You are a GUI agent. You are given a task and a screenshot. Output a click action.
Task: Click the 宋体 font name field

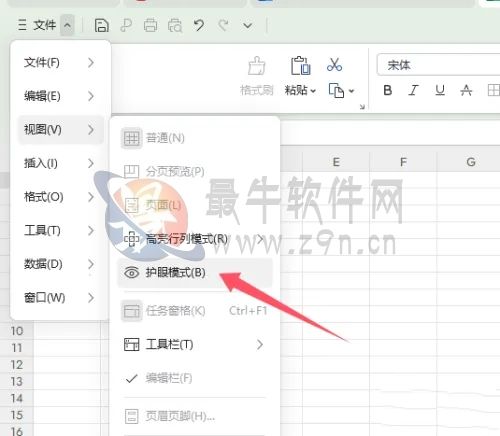click(x=438, y=65)
